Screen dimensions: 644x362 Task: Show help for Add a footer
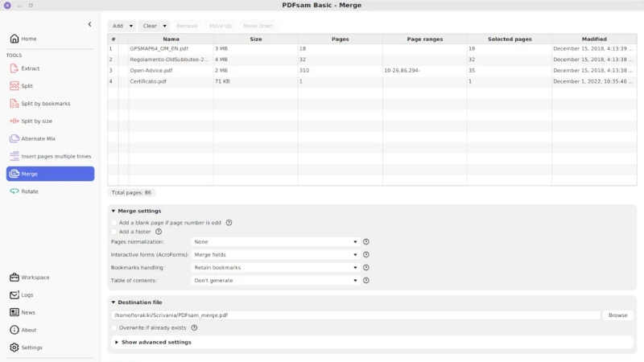pyautogui.click(x=159, y=232)
